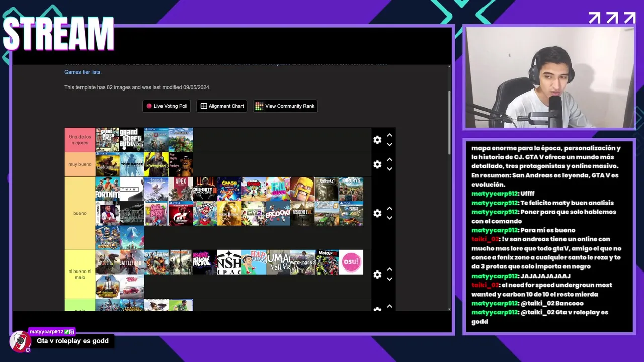Move "ni bueno ni malo" tier up
This screenshot has height=362, width=644.
[x=389, y=270]
